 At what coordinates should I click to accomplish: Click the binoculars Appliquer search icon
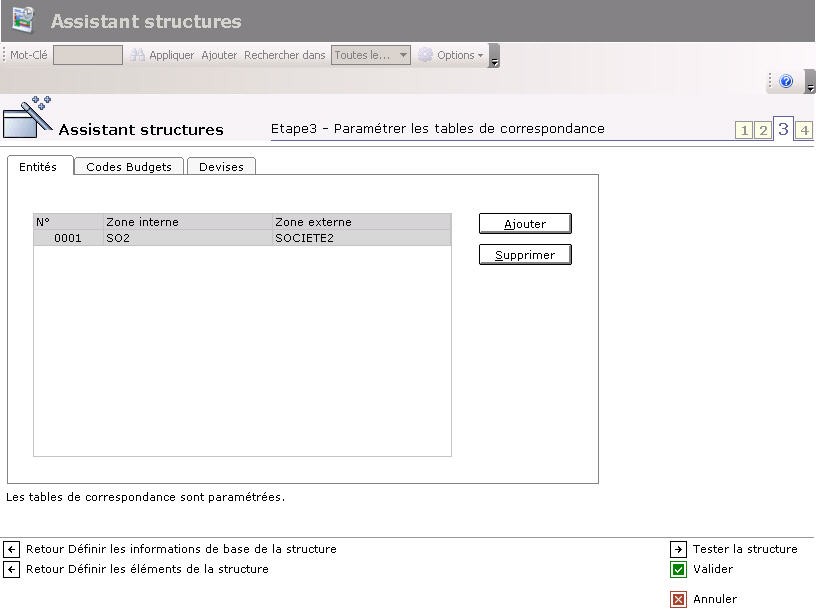click(138, 56)
